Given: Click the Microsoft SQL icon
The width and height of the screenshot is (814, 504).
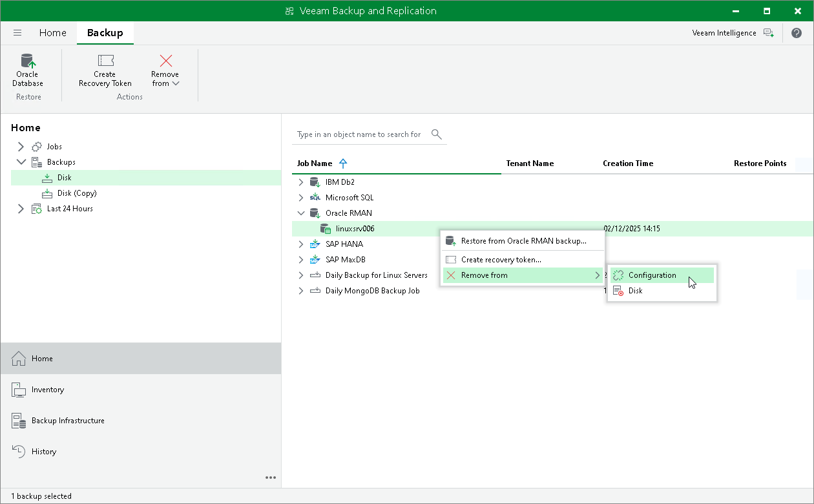Looking at the screenshot, I should 315,198.
